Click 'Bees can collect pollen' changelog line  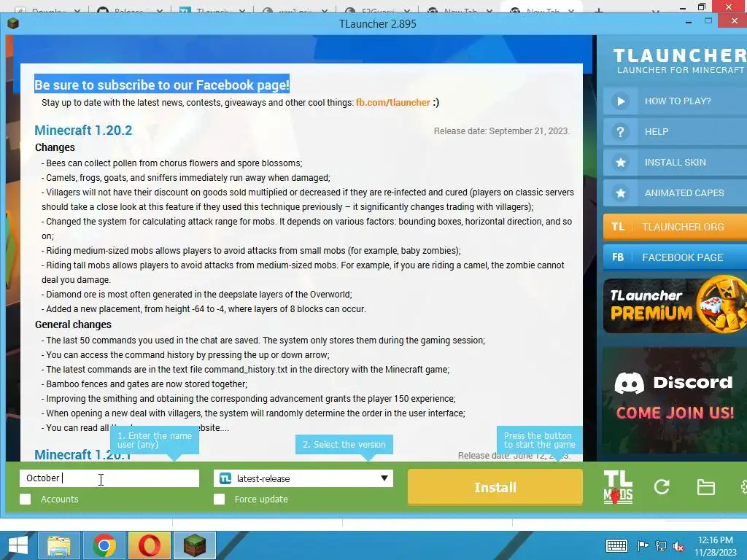click(x=171, y=163)
